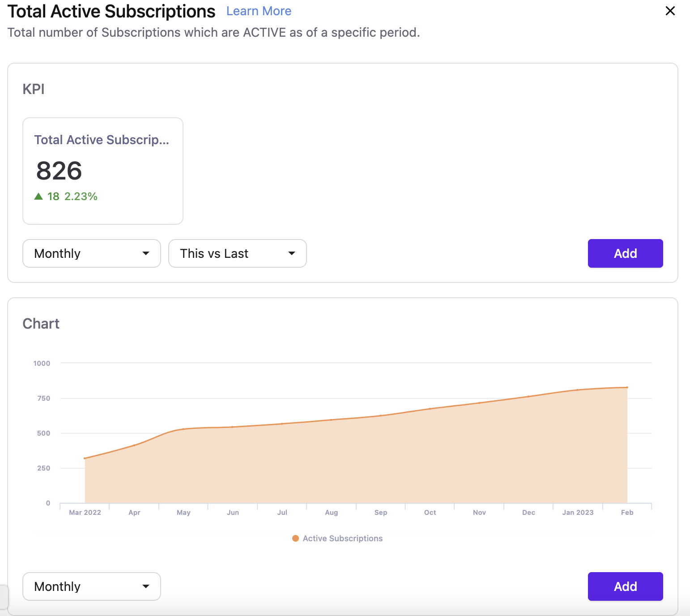Click the 1000 y-axis label
The image size is (690, 616).
click(42, 363)
